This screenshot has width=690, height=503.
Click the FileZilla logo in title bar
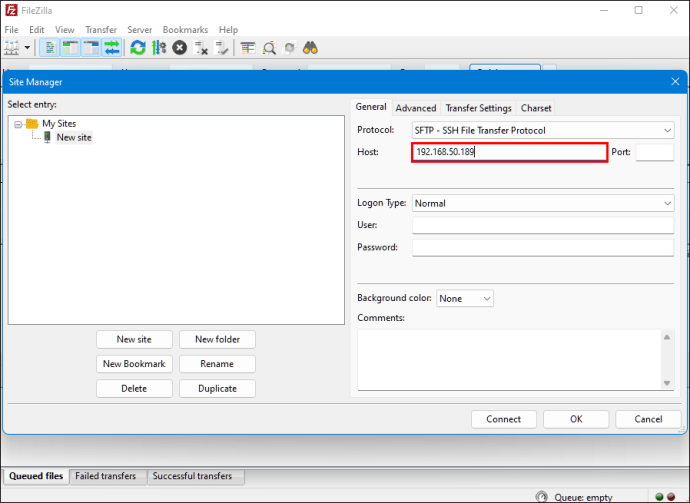pos(11,10)
